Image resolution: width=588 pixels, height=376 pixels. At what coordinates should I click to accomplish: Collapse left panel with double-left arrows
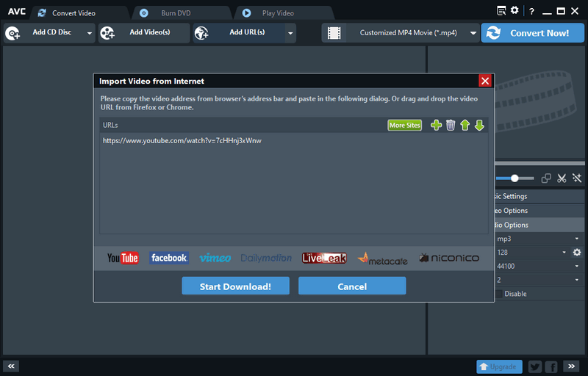click(x=11, y=366)
